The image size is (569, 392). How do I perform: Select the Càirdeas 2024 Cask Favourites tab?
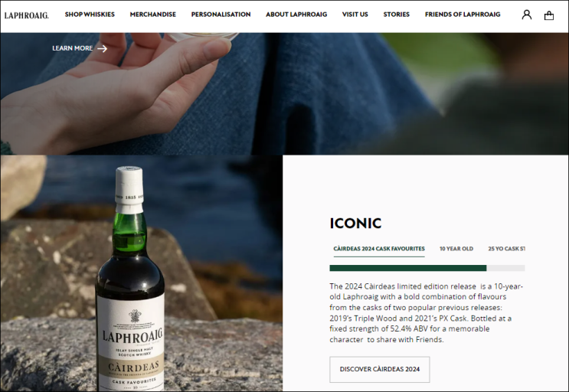coord(379,249)
